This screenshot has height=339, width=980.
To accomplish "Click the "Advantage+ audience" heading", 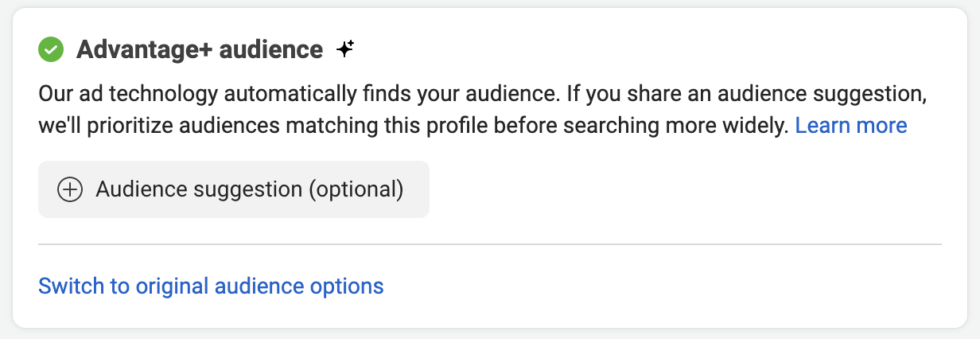I will pos(200,50).
